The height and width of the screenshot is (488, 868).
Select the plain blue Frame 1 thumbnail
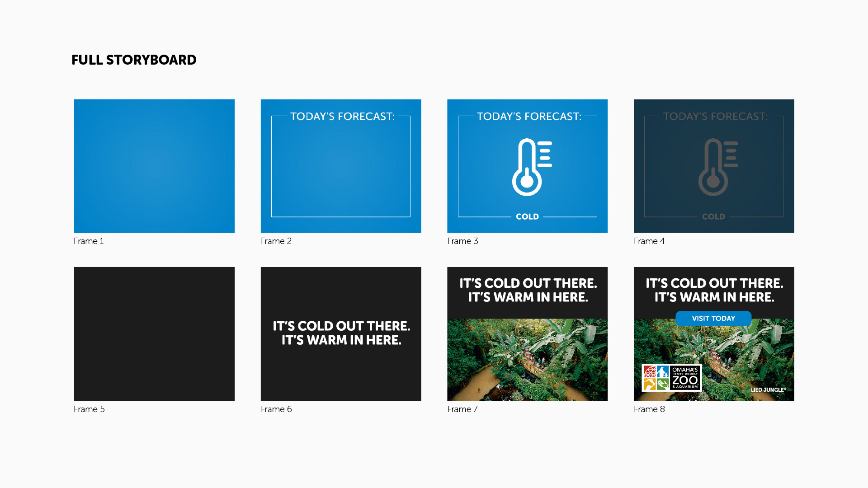coord(154,166)
